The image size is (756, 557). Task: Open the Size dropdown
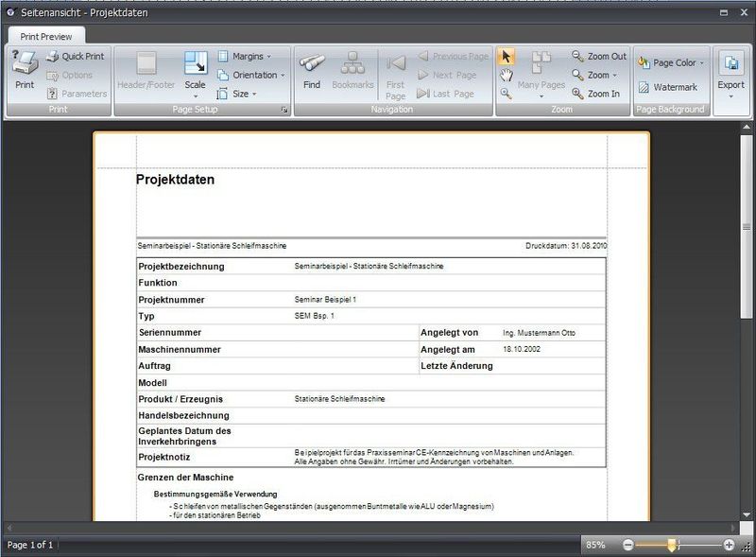(x=237, y=94)
